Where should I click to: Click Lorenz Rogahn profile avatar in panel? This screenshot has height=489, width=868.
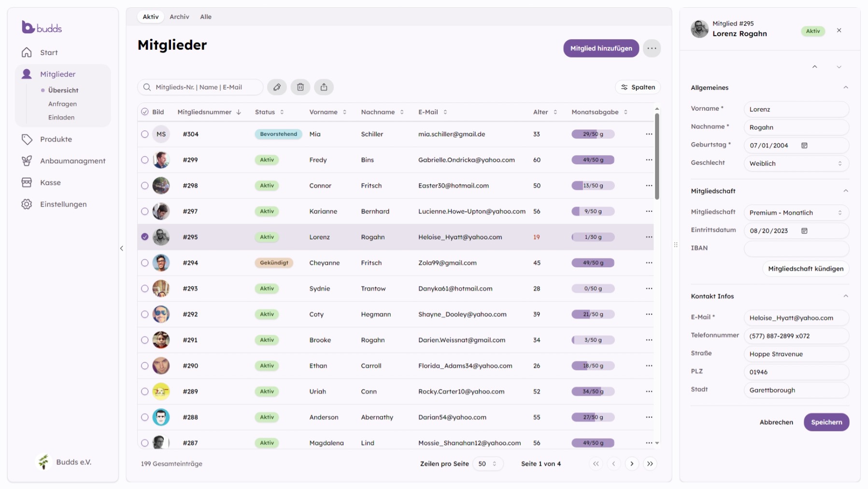[x=699, y=29]
